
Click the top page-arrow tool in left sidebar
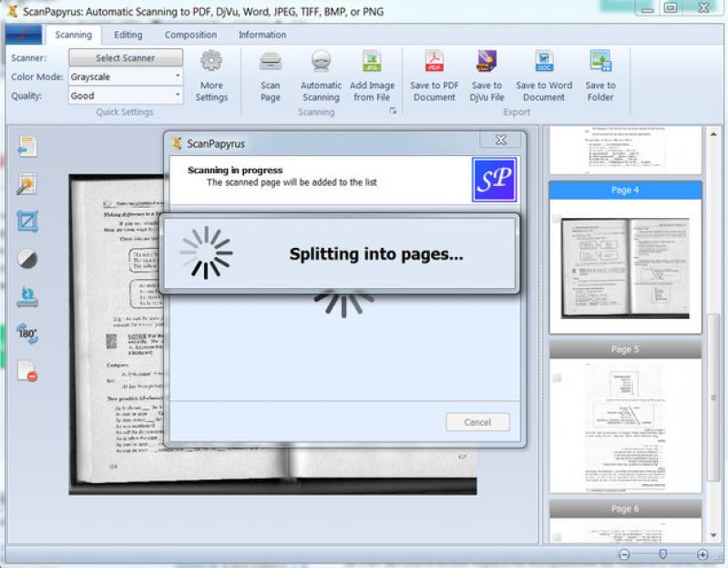coord(27,146)
